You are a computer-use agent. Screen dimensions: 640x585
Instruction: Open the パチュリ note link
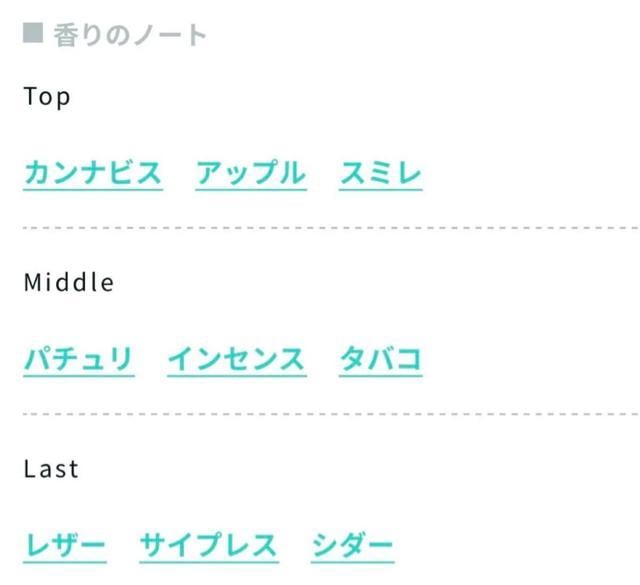point(79,360)
